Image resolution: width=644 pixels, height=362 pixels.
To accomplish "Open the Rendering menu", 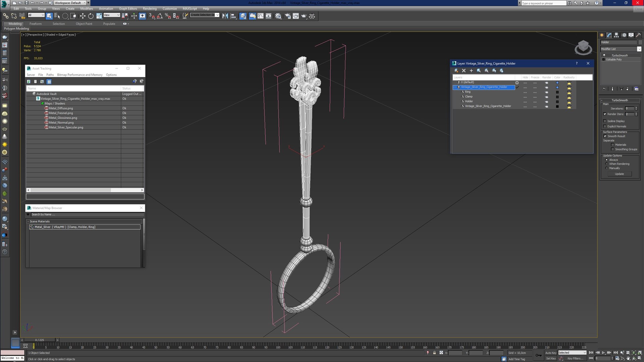I will point(150,9).
